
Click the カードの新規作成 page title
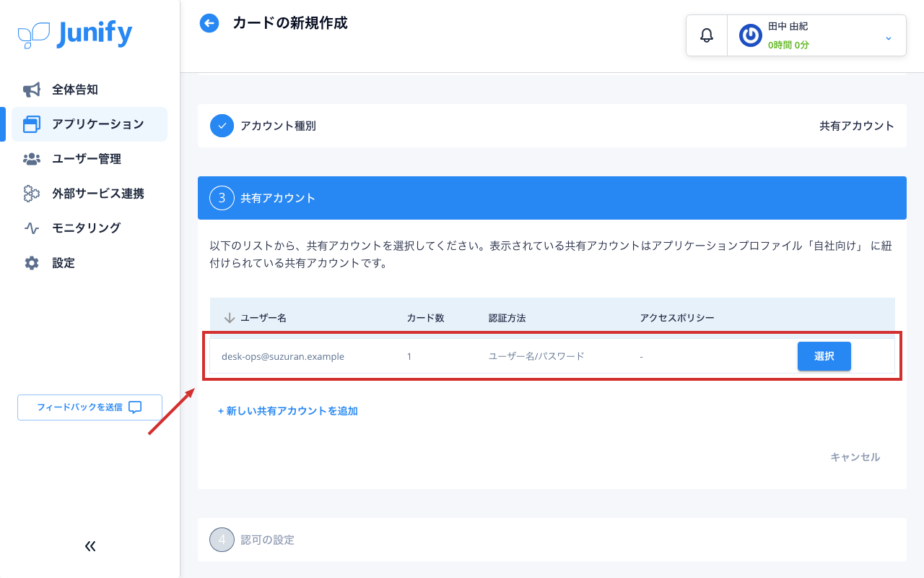pyautogui.click(x=290, y=23)
